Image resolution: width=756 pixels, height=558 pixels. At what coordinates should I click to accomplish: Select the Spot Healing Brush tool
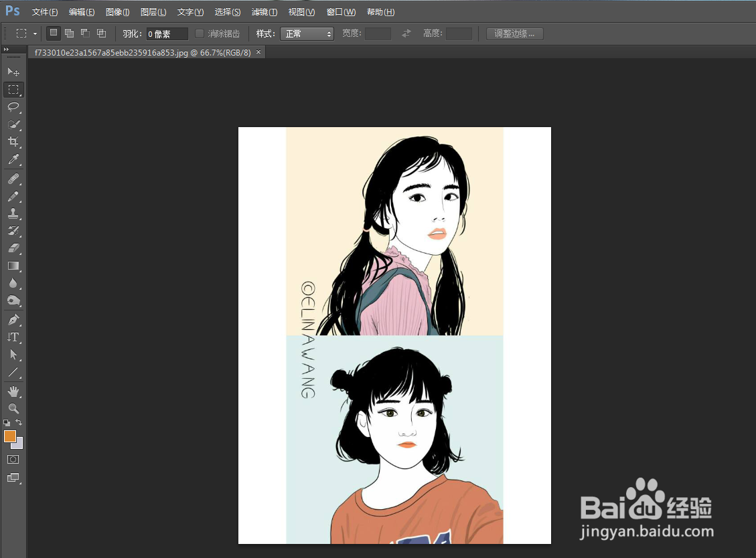click(13, 179)
